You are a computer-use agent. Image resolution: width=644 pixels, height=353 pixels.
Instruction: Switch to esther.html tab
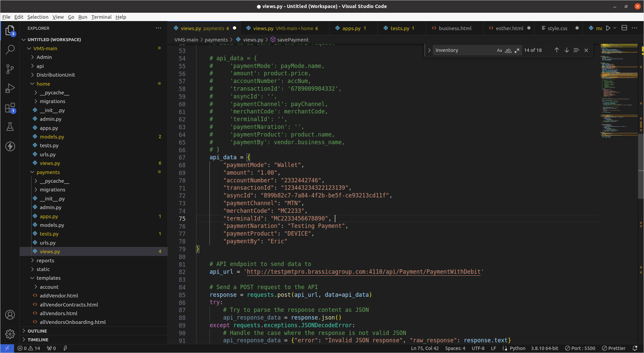(509, 28)
